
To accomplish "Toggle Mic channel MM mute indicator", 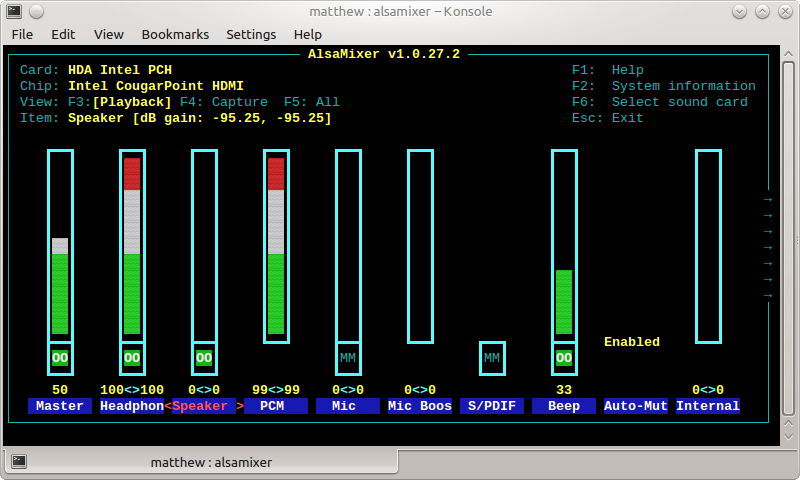I will pyautogui.click(x=348, y=358).
